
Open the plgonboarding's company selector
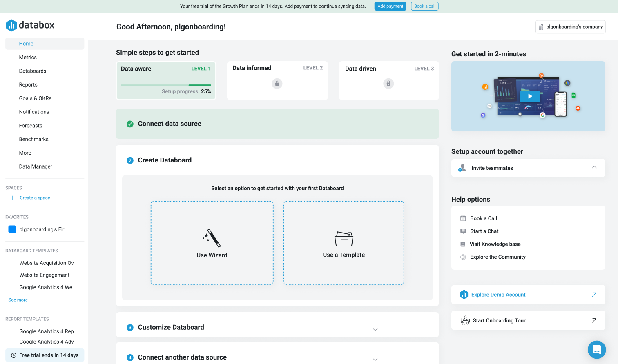(x=571, y=27)
